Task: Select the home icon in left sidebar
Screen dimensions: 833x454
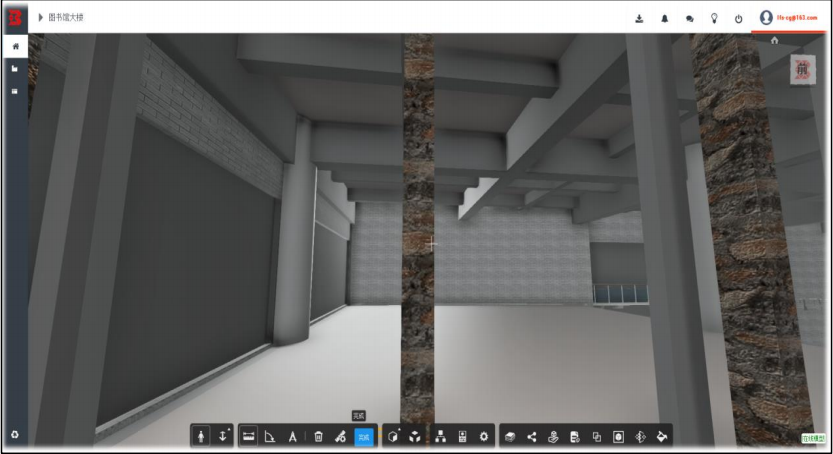Action: tap(15, 46)
